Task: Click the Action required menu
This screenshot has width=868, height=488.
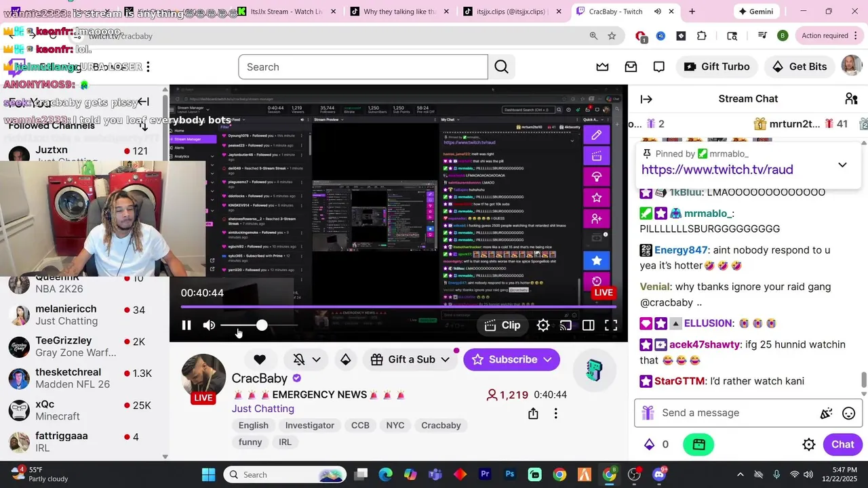Action: coord(829,36)
